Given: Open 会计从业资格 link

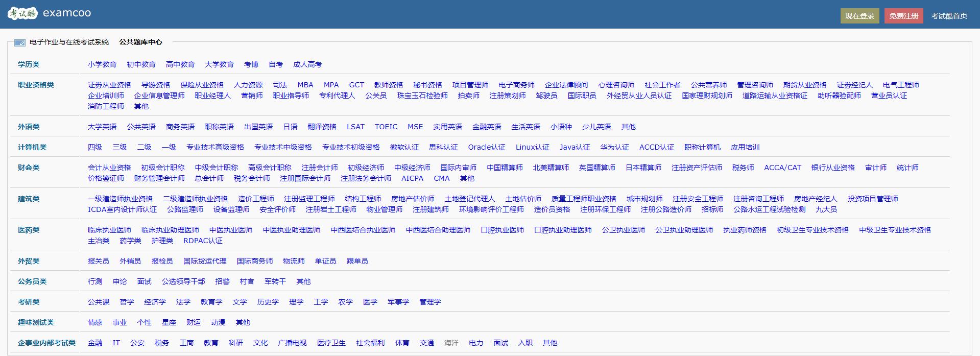Looking at the screenshot, I should pos(109,168).
